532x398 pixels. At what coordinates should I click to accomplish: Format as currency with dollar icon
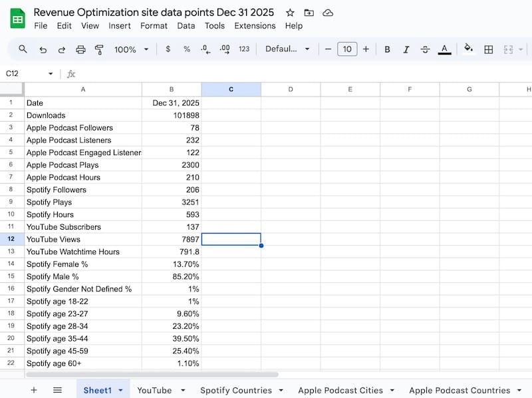(x=168, y=49)
